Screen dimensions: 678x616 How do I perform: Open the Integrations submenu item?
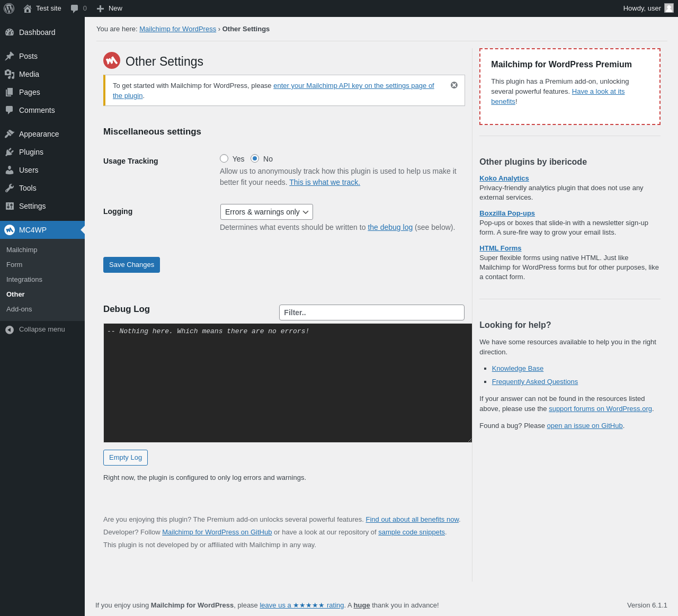point(24,280)
